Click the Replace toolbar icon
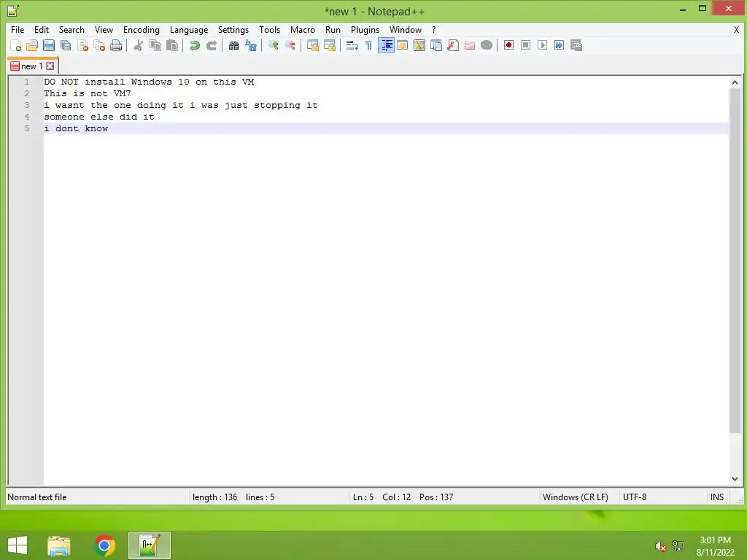747x560 pixels. click(251, 45)
